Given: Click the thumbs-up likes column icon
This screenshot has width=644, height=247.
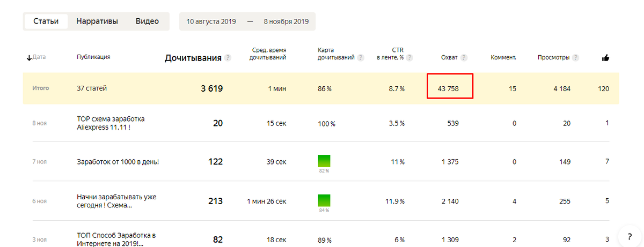Looking at the screenshot, I should coord(605,57).
